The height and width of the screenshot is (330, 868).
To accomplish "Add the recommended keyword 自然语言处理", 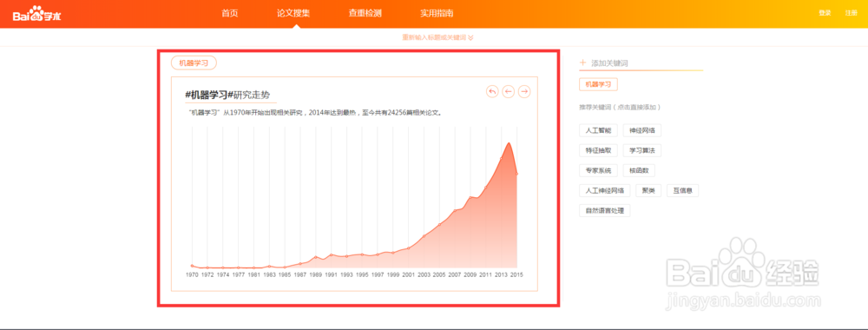I will 604,210.
